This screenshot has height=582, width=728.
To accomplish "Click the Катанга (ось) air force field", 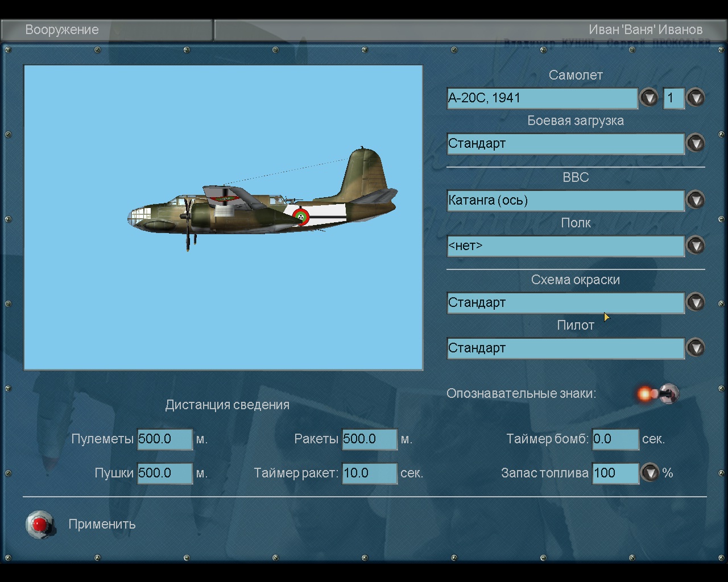I will tap(565, 200).
